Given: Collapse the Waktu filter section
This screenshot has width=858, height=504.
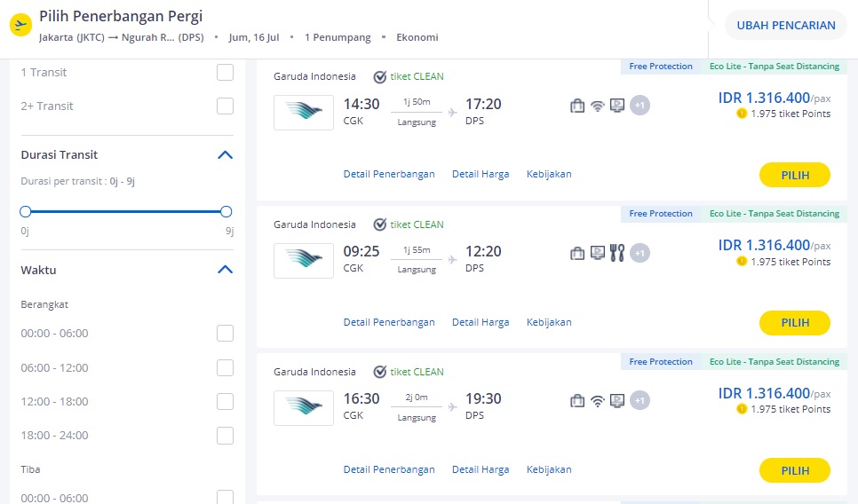Looking at the screenshot, I should (x=225, y=270).
